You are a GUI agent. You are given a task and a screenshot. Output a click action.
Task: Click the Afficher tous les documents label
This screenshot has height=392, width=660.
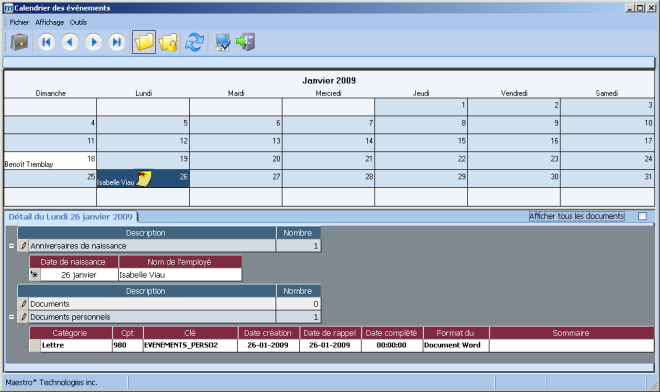click(x=577, y=216)
